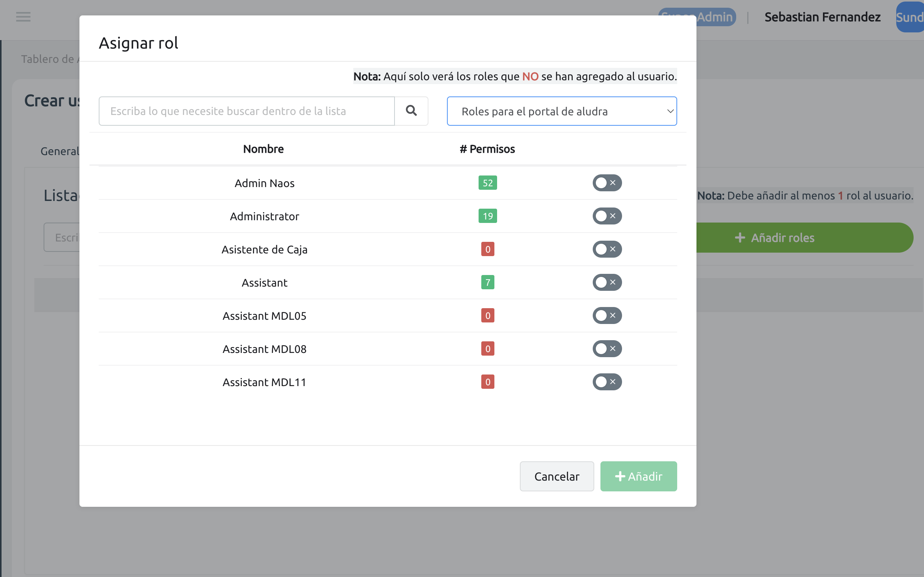The image size is (924, 577).
Task: Click the Assistant MDL08 name
Action: point(265,349)
